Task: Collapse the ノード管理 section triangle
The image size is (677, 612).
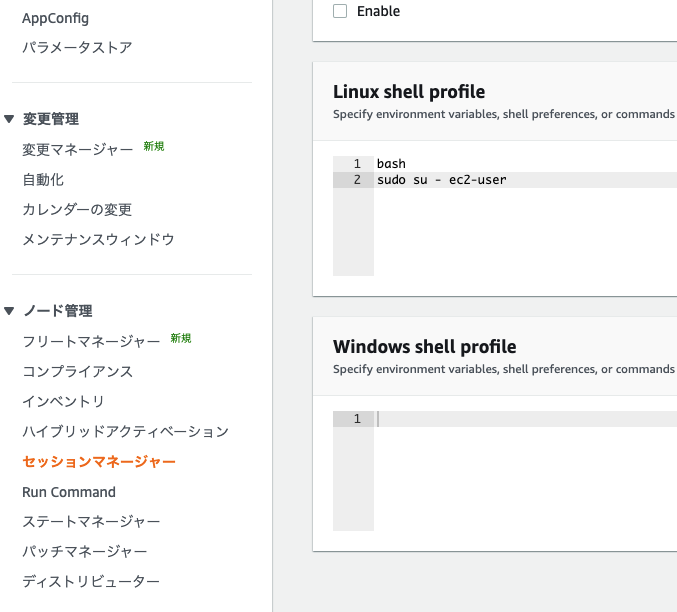Action: tap(9, 311)
